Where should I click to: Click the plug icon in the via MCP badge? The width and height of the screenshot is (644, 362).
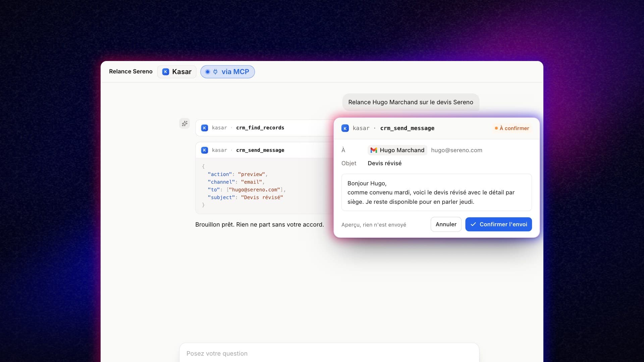(x=215, y=72)
